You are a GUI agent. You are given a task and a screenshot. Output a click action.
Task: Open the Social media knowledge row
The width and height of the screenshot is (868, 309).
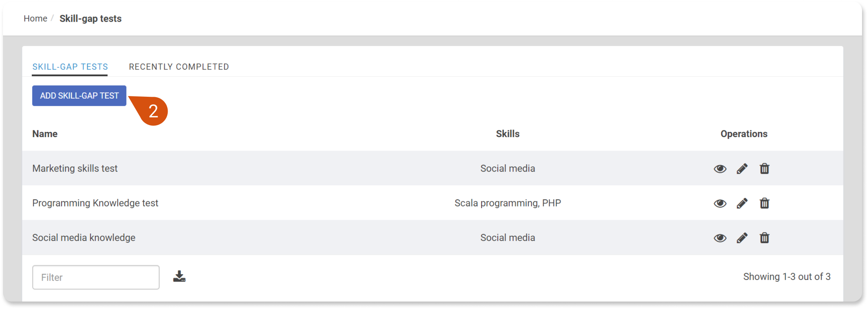(433, 238)
